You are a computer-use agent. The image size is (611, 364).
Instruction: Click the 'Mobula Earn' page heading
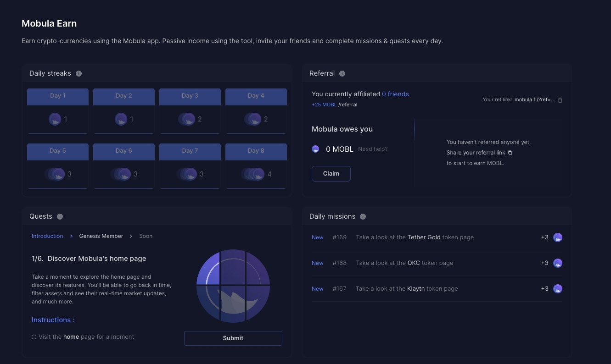[x=49, y=23]
